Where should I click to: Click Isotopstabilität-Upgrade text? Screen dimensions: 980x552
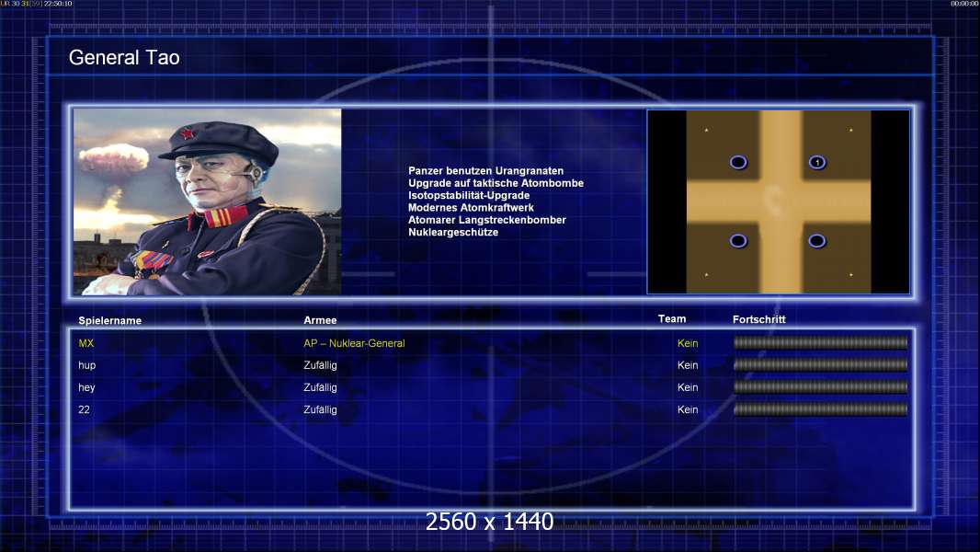pos(469,195)
